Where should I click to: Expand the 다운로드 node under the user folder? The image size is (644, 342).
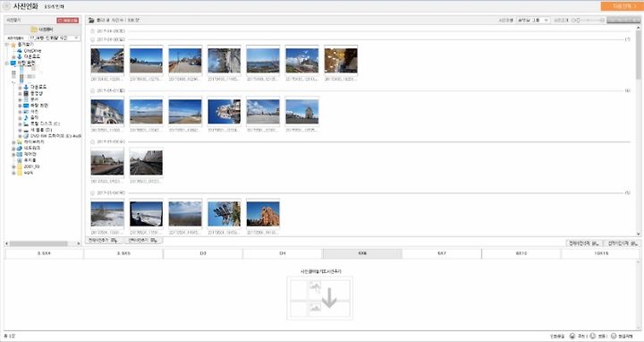point(20,87)
